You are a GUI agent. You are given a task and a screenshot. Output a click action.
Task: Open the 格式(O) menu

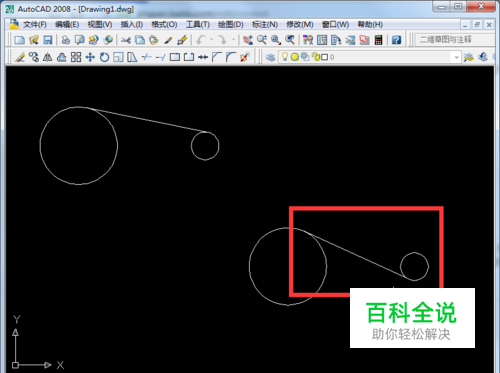coord(164,24)
